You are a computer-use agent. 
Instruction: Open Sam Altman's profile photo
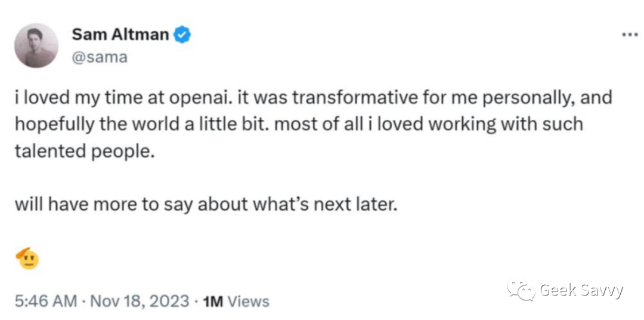(x=36, y=45)
